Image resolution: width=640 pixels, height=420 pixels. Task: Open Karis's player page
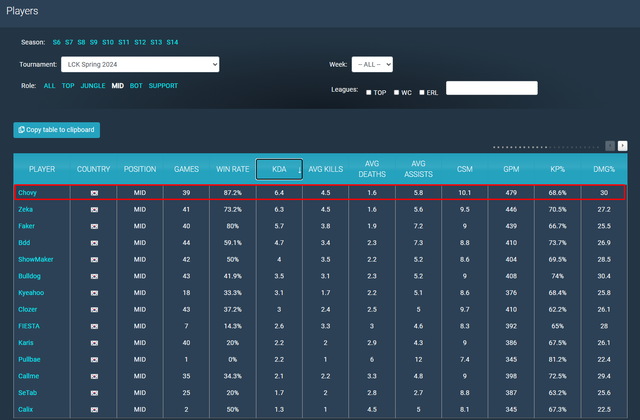tap(26, 343)
